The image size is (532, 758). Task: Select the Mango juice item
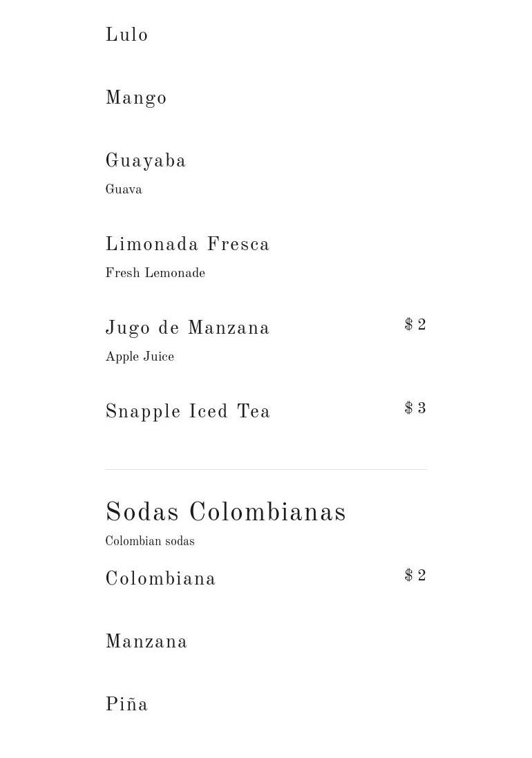[x=136, y=99]
